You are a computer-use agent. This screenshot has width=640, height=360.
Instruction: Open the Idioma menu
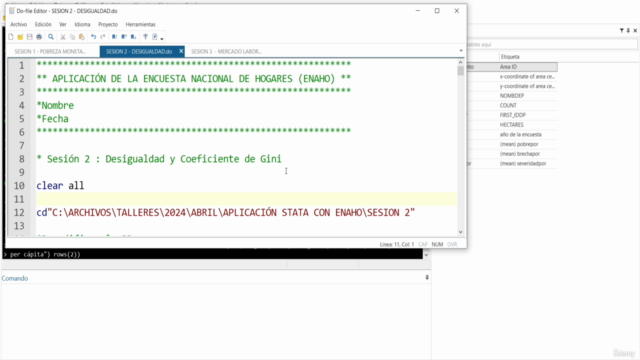coord(82,24)
